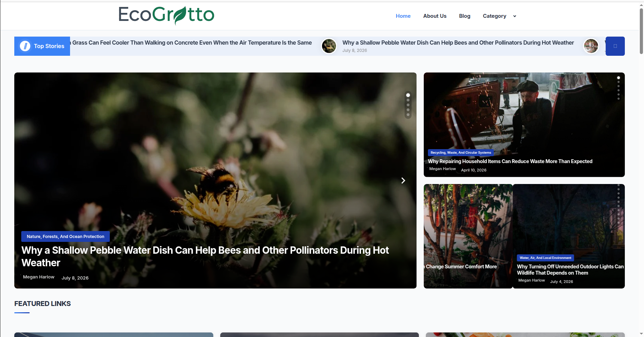Image resolution: width=644 pixels, height=337 pixels.
Task: Expand the Category dropdown chevron
Action: coord(514,16)
